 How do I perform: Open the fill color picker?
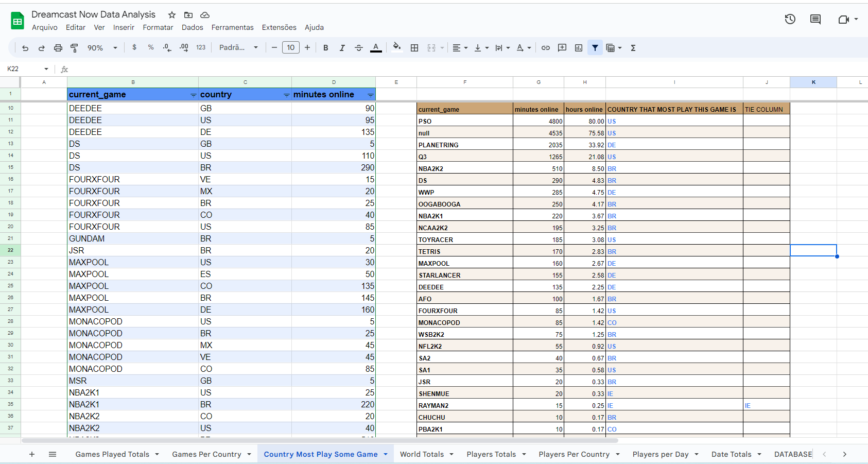(396, 47)
